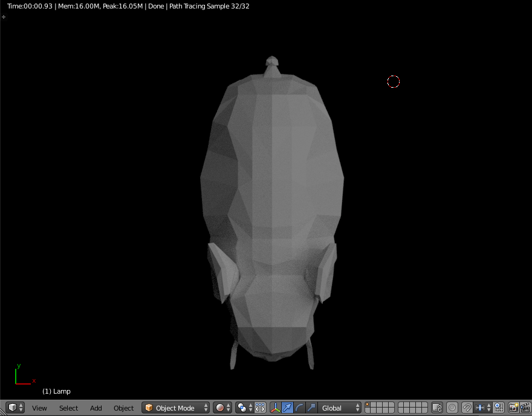
Task: Select the translate manipulator arrow
Action: point(287,408)
